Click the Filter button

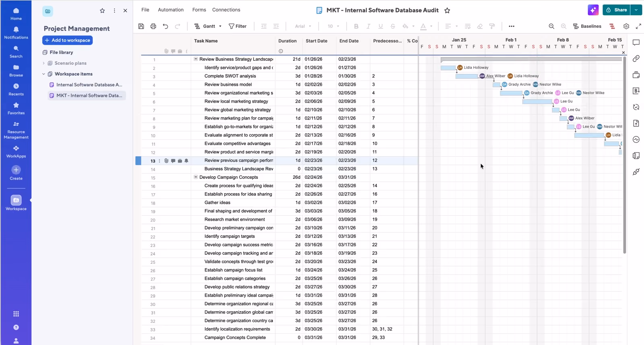coord(237,26)
